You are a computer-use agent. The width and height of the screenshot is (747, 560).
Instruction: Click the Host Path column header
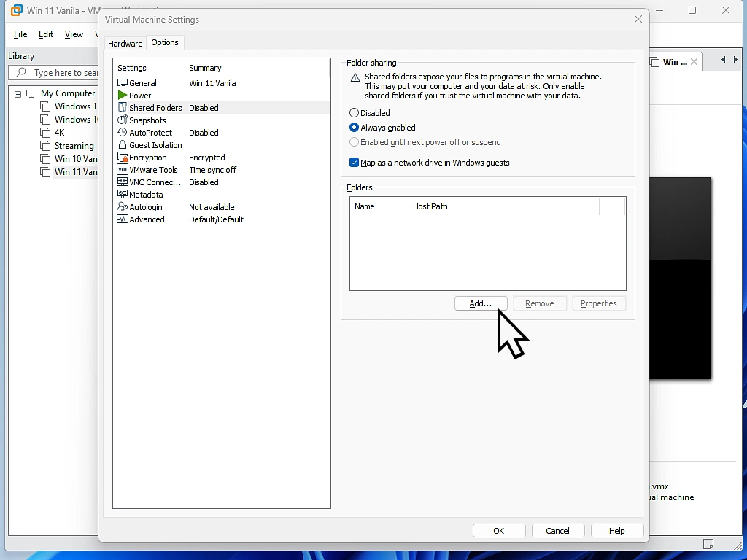[x=504, y=206]
